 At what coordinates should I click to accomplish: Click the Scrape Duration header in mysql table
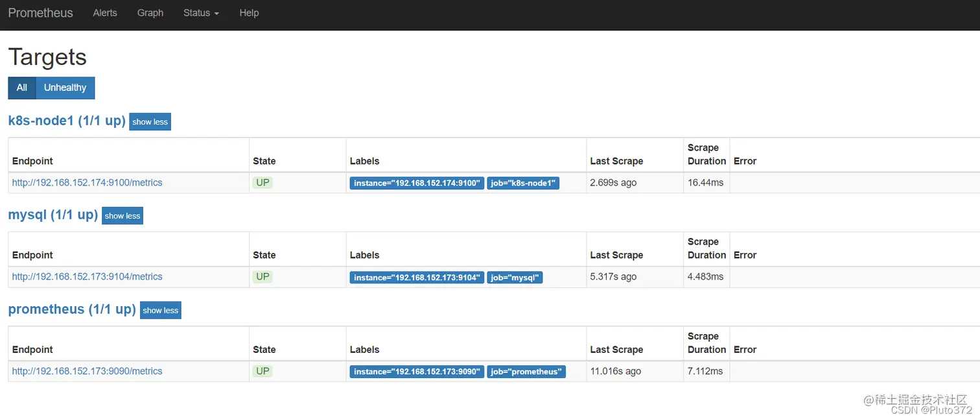(x=706, y=248)
